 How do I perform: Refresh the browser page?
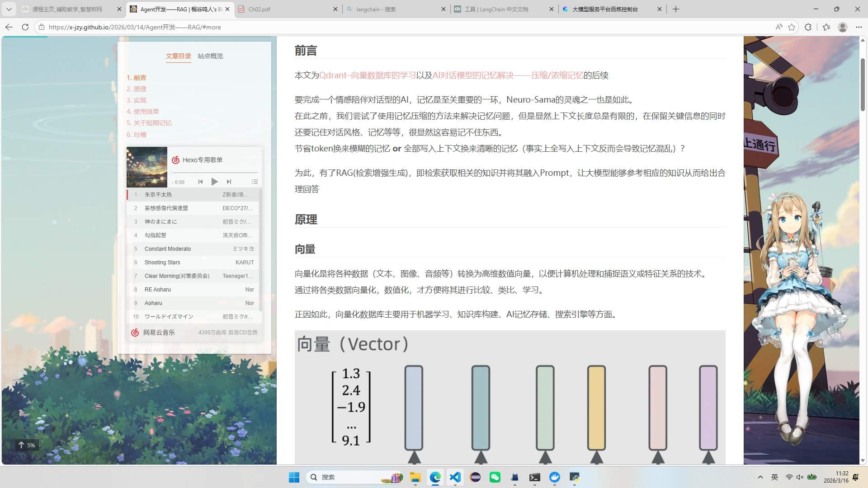25,27
